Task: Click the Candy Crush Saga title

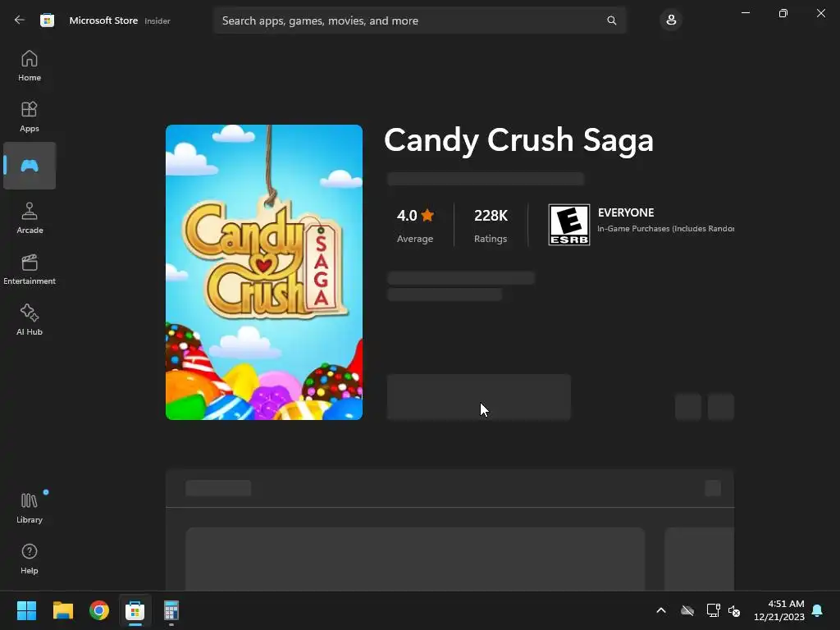Action: click(x=518, y=140)
